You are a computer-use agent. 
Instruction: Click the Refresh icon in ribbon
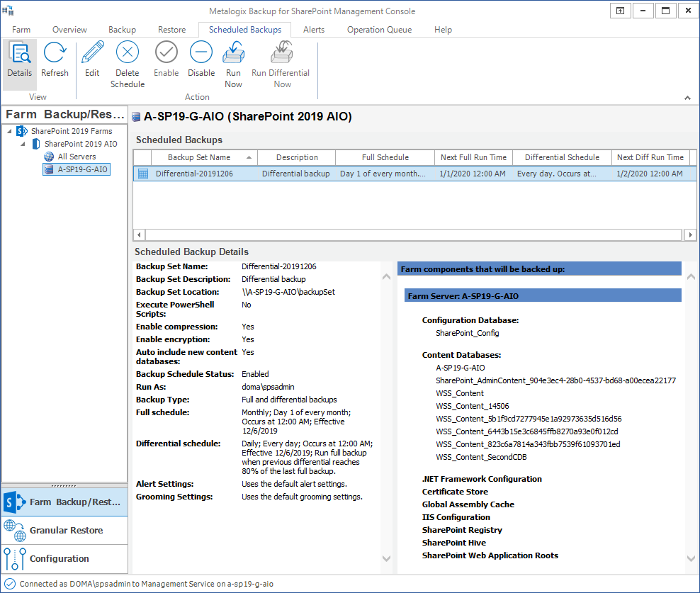point(55,60)
